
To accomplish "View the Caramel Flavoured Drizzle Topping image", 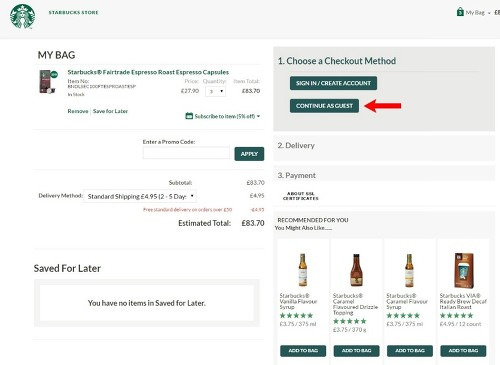I will [x=356, y=270].
